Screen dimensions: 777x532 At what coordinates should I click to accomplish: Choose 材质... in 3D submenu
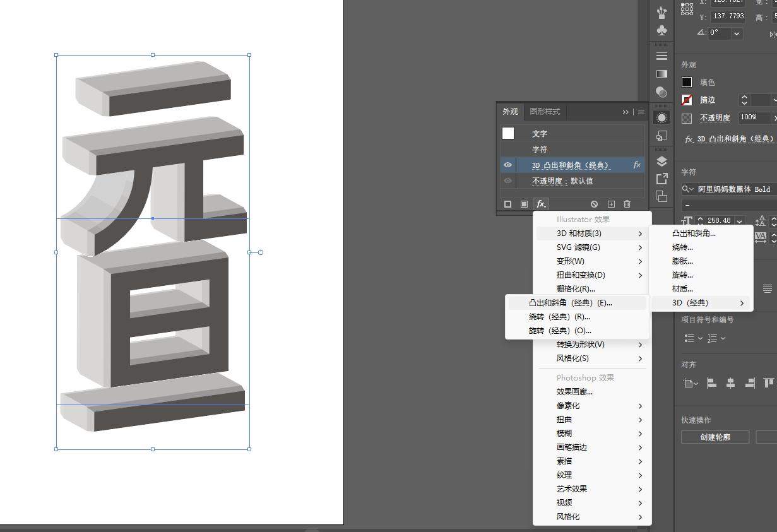tap(701, 289)
